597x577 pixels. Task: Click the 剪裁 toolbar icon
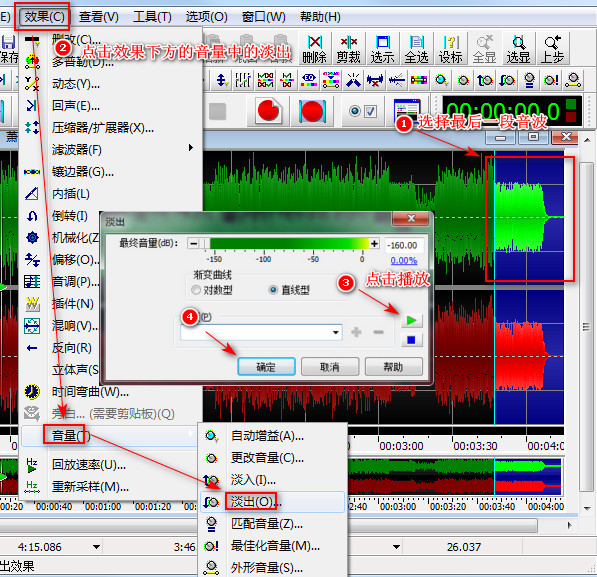[348, 49]
